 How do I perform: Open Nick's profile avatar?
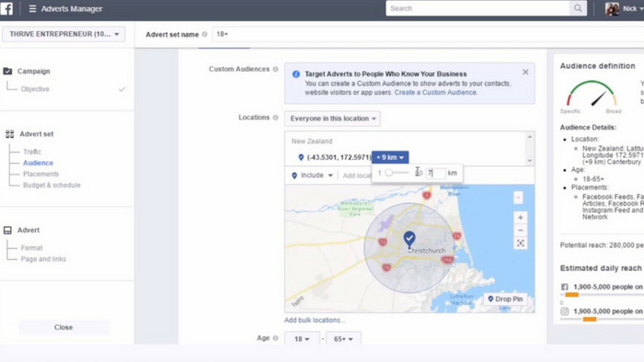pyautogui.click(x=612, y=8)
